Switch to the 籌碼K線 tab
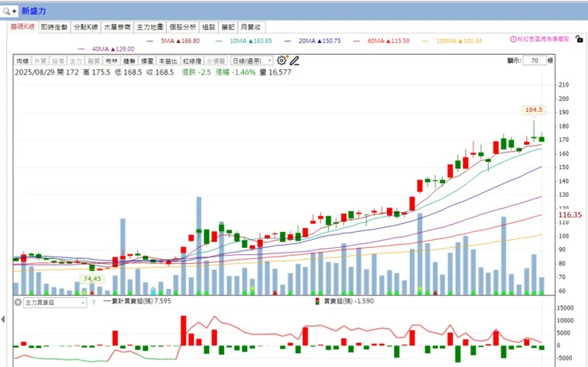Screen dimensions: 588x367 click(22, 27)
